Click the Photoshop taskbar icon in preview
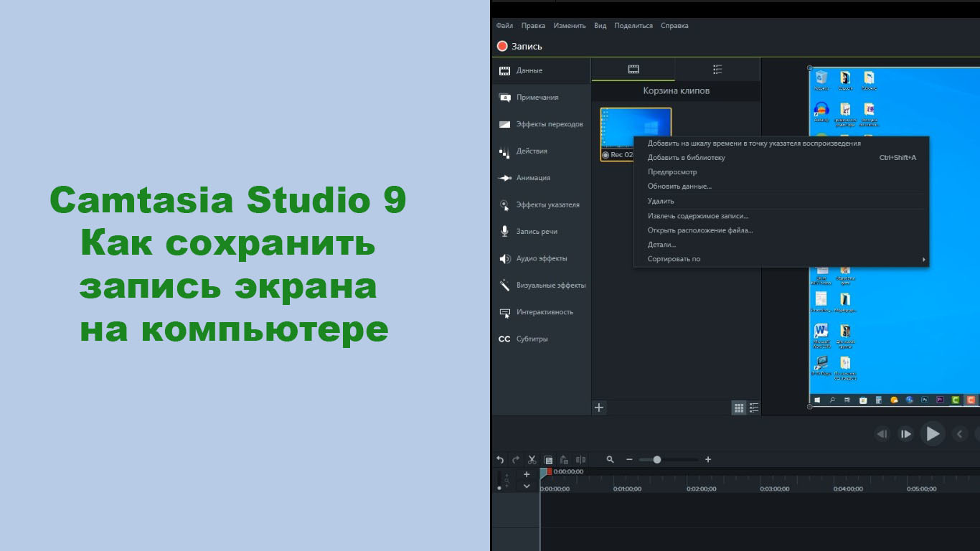980x551 pixels. tap(925, 400)
